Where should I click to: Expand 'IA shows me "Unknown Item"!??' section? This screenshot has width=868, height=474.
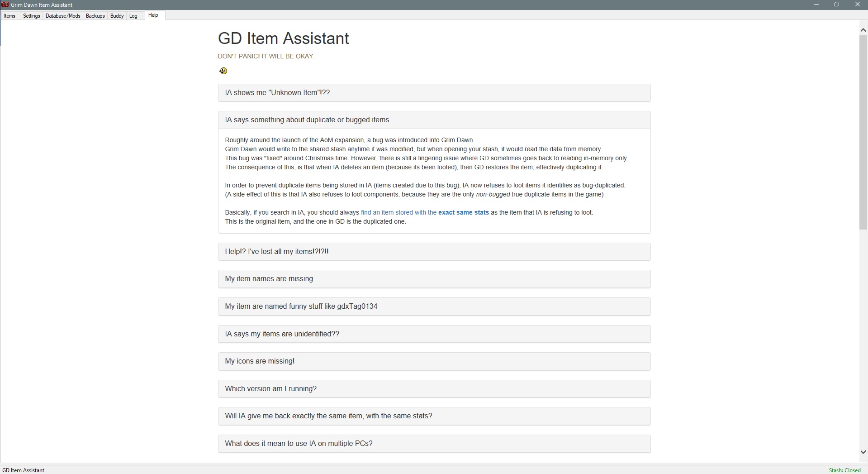434,92
